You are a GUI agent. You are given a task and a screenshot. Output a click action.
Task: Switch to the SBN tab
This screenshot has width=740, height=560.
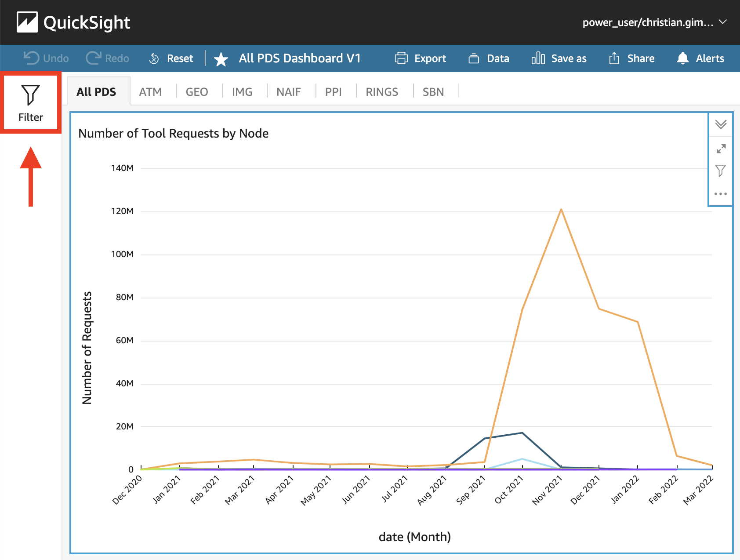point(433,92)
